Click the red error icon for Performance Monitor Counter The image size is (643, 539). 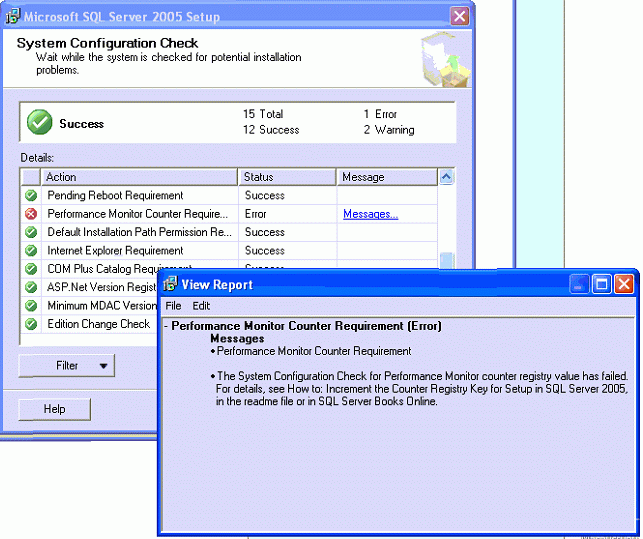click(31, 214)
